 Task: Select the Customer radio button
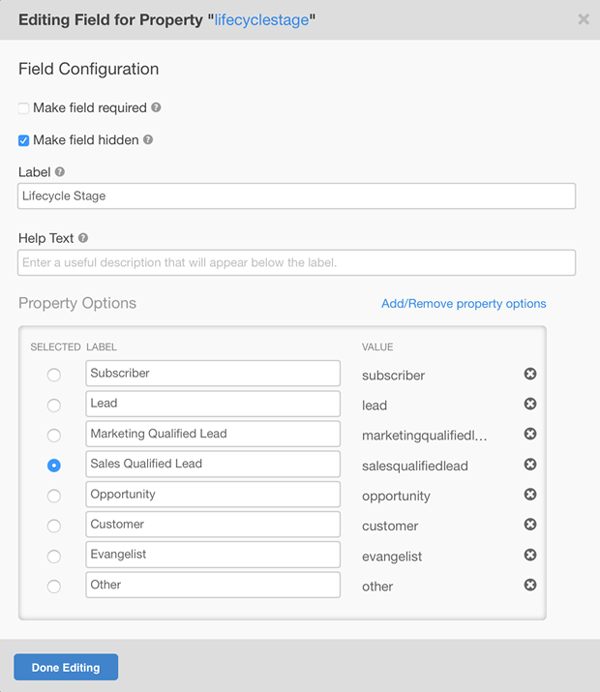tap(54, 526)
